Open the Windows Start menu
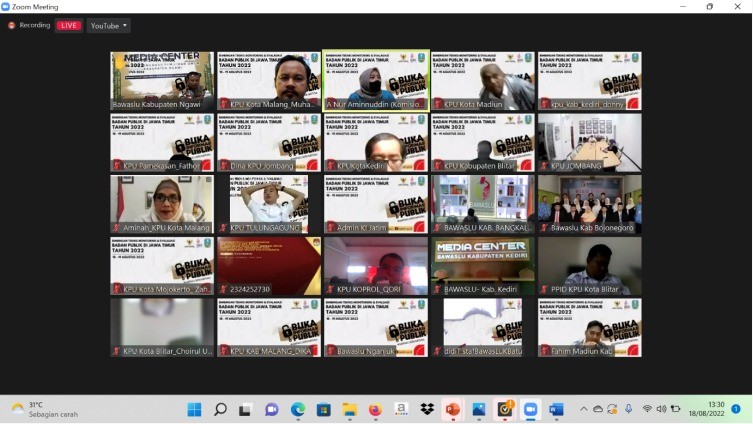 [194, 409]
